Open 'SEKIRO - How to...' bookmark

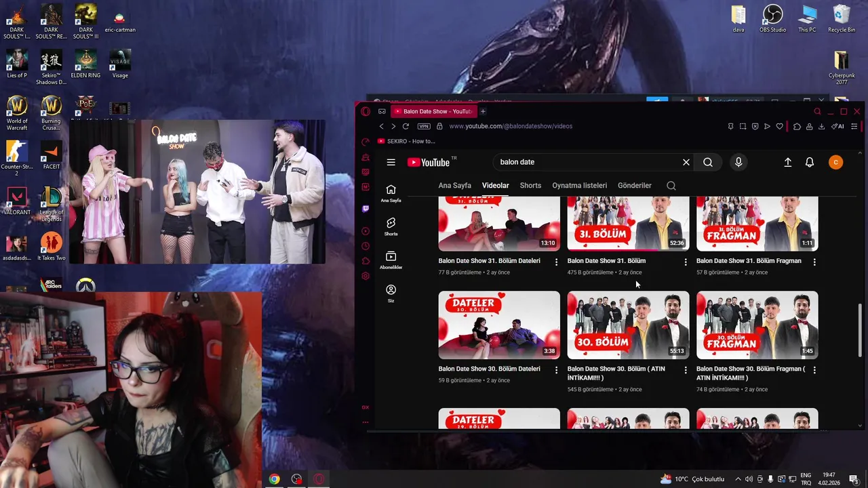[407, 141]
